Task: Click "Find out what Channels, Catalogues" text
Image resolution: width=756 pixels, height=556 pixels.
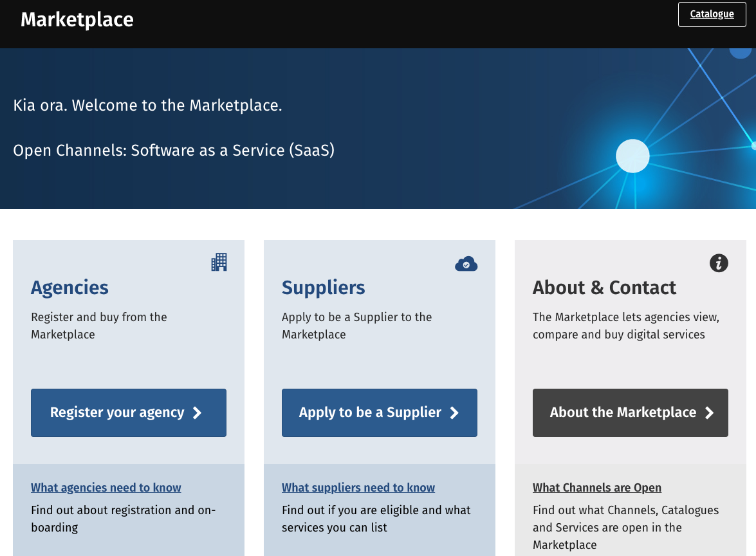Action: tap(626, 527)
